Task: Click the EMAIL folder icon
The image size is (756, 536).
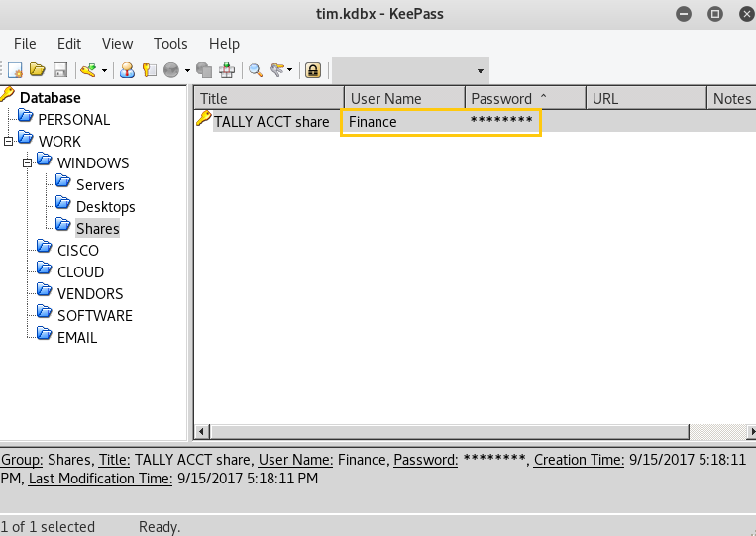Action: click(44, 334)
